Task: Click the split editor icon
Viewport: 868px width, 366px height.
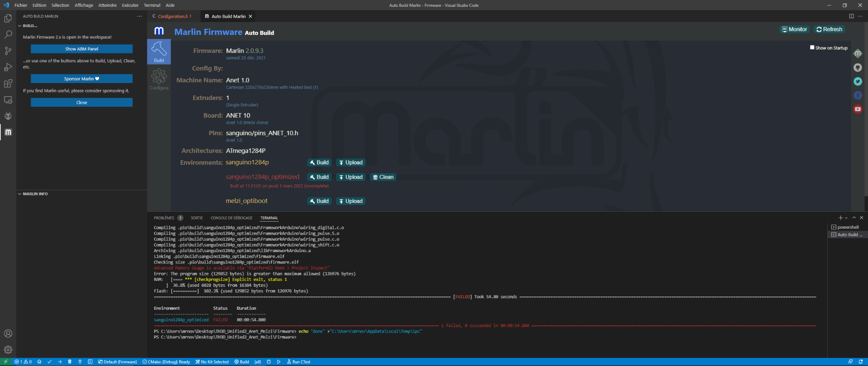Action: tap(851, 16)
